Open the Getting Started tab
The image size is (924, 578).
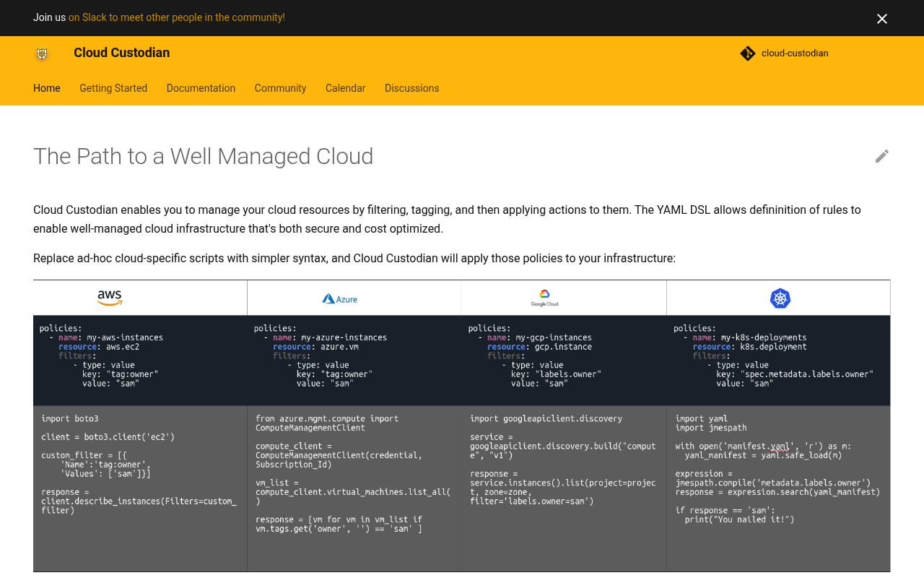[113, 88]
